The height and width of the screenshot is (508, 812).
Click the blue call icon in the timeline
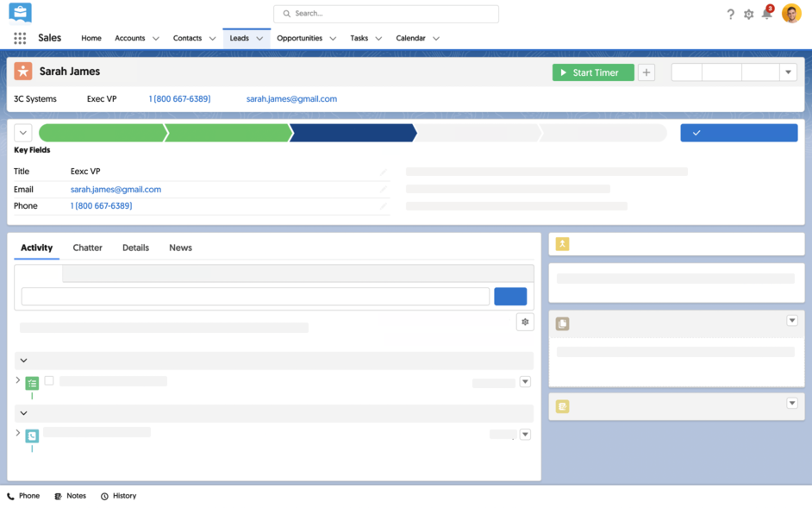[x=32, y=436]
